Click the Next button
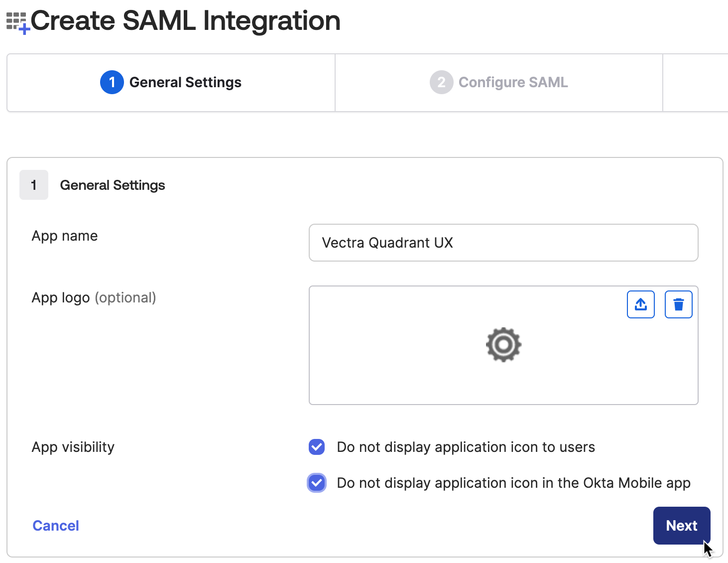Image resolution: width=728 pixels, height=563 pixels. coord(682,526)
